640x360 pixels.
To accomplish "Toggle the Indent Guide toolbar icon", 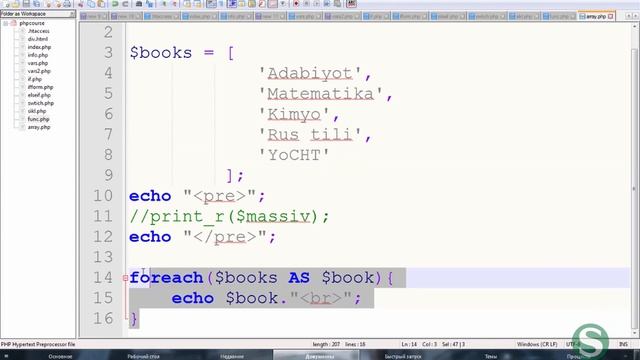I will pos(232,4).
